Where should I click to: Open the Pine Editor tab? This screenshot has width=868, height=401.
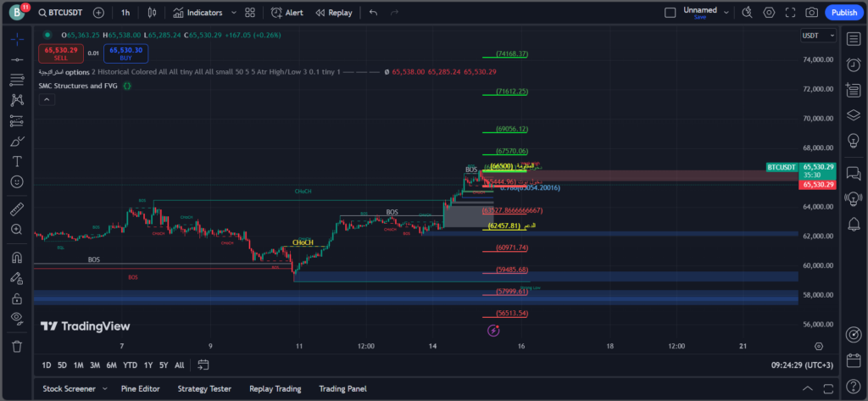point(141,389)
